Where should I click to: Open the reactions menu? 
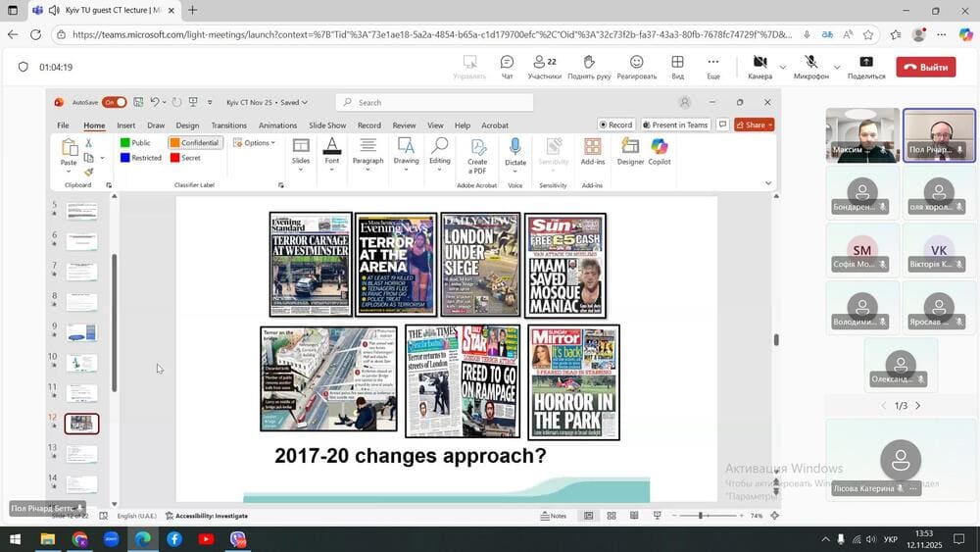pyautogui.click(x=637, y=66)
